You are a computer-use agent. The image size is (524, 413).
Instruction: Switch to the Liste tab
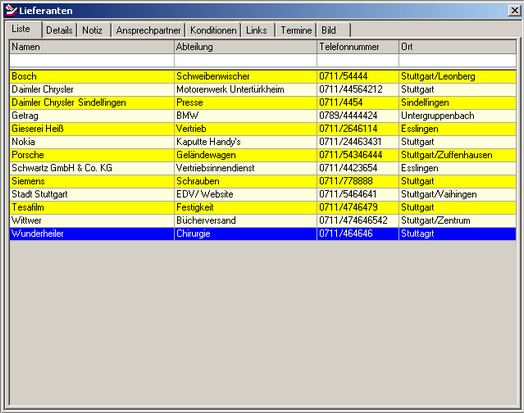22,29
